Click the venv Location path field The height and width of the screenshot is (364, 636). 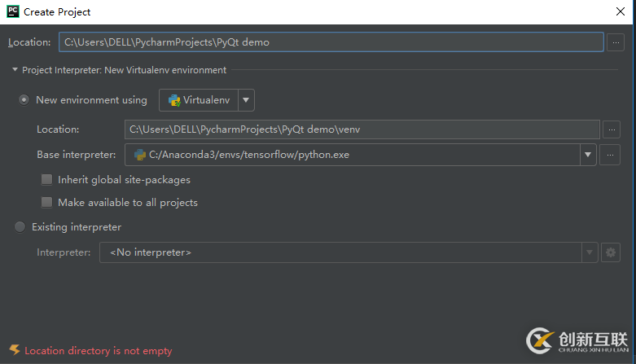(x=362, y=129)
